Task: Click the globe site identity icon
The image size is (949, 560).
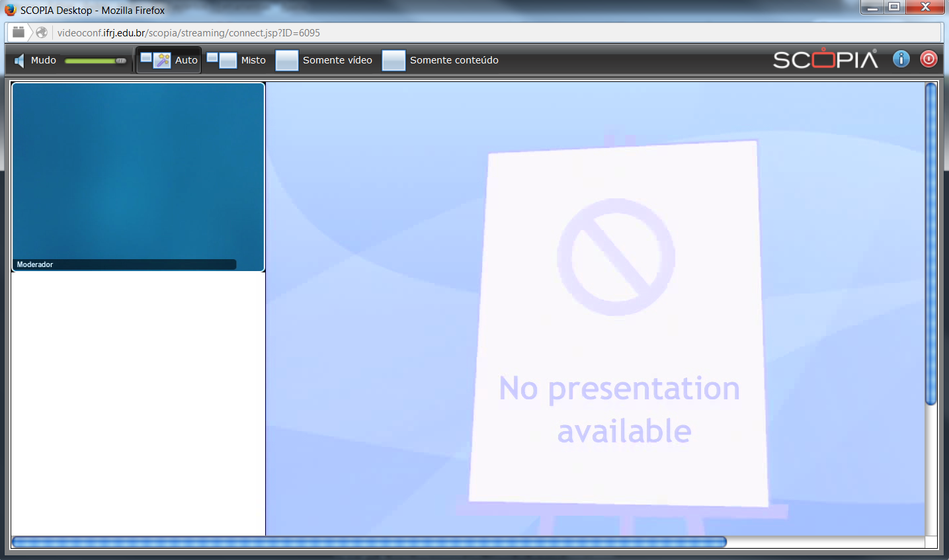Action: click(42, 32)
